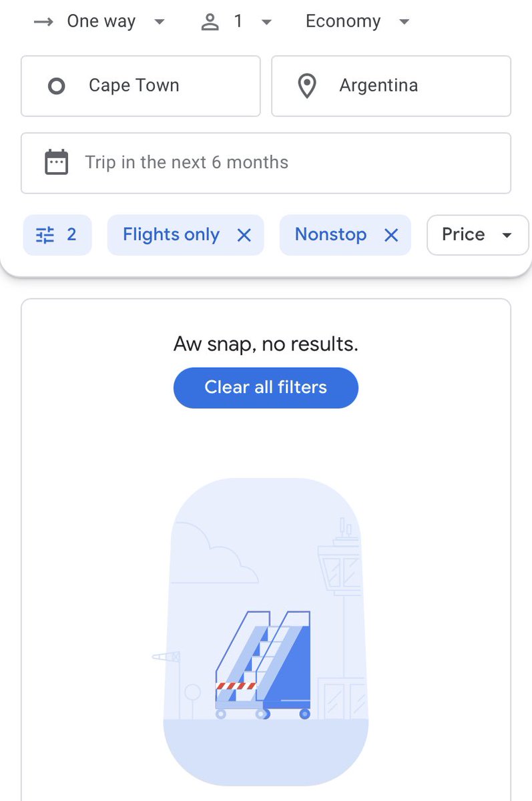Image resolution: width=532 pixels, height=801 pixels.
Task: Select the Trip in the next 6 months field
Action: pyautogui.click(x=266, y=163)
